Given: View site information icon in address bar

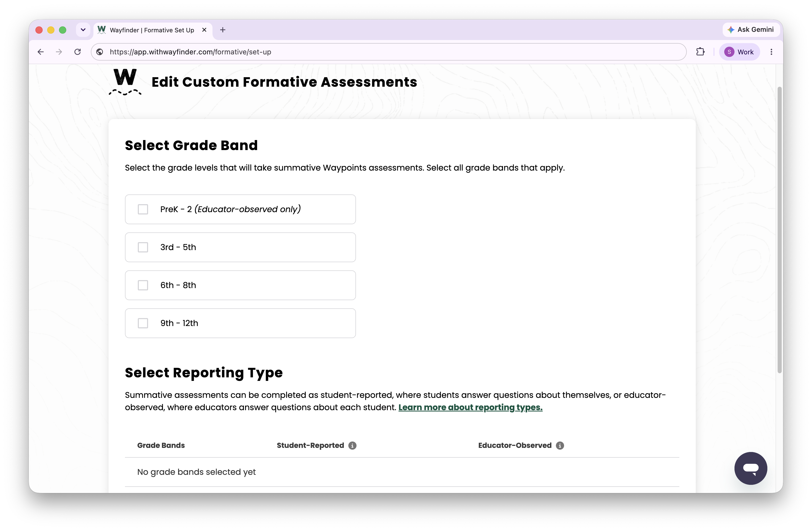Looking at the screenshot, I should tap(100, 52).
